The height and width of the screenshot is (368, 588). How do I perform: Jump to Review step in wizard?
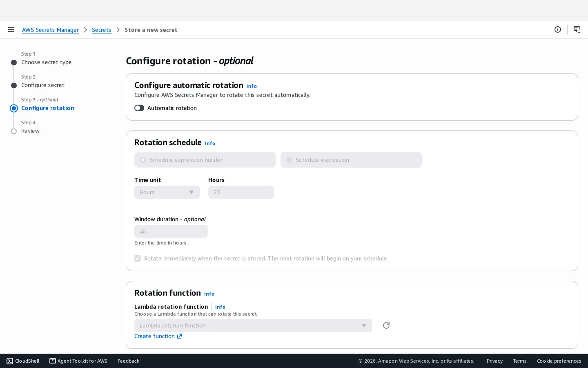[30, 131]
